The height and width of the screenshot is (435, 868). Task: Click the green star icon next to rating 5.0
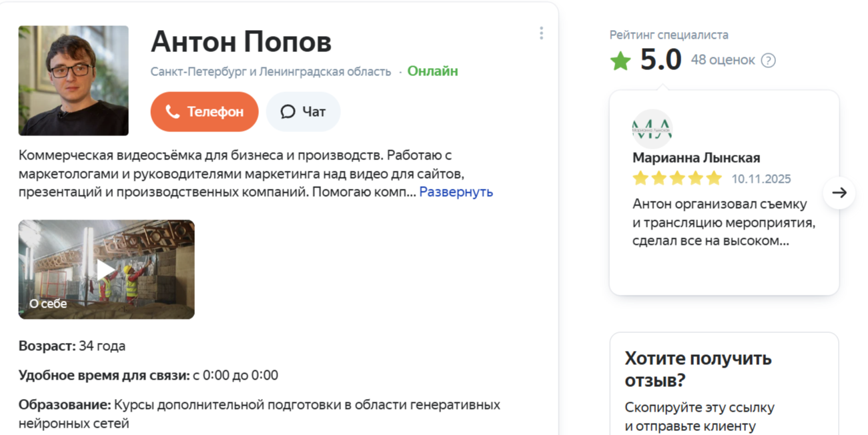click(620, 59)
